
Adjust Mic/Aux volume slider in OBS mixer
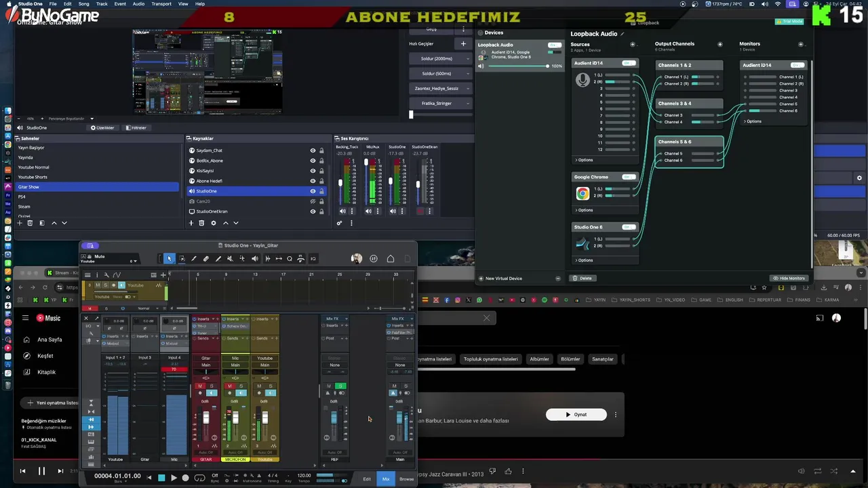(x=366, y=180)
